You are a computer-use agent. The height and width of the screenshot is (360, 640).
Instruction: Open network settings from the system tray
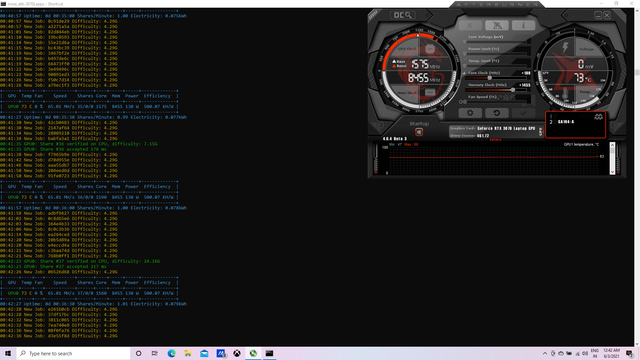[577, 353]
